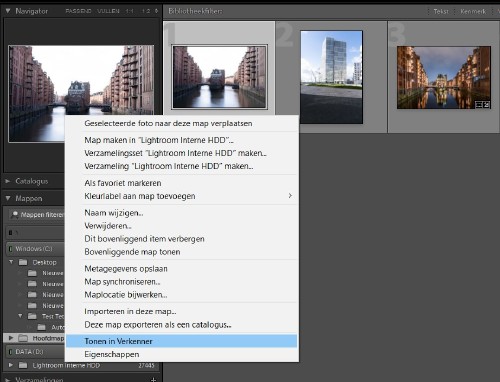This screenshot has height=382, width=500.
Task: Select Naam wijzigen in context menu
Action: (182, 213)
